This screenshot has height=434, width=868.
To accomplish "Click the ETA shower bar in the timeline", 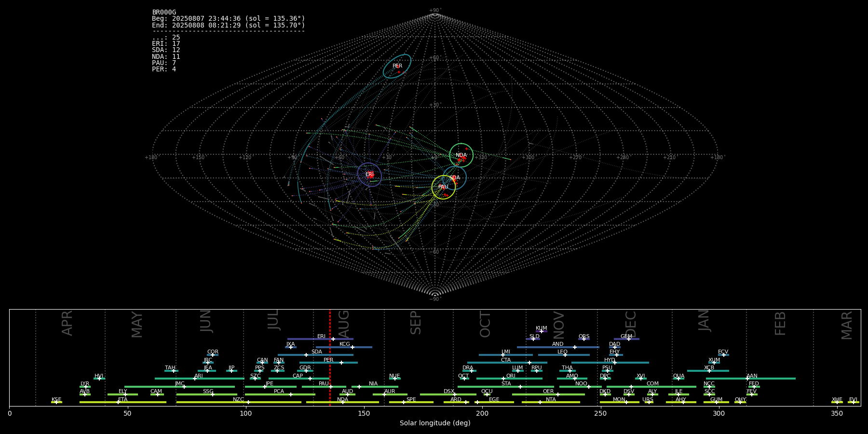I will tap(123, 402).
